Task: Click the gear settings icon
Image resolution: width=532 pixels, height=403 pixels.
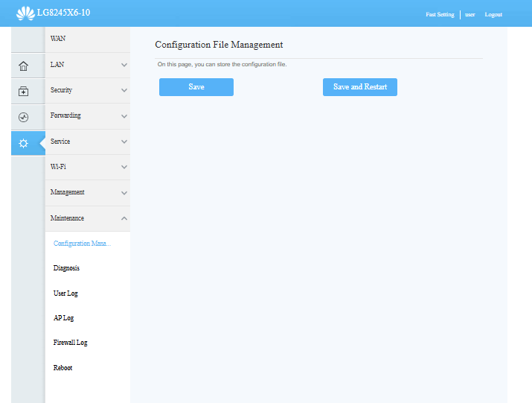Action: click(x=23, y=143)
